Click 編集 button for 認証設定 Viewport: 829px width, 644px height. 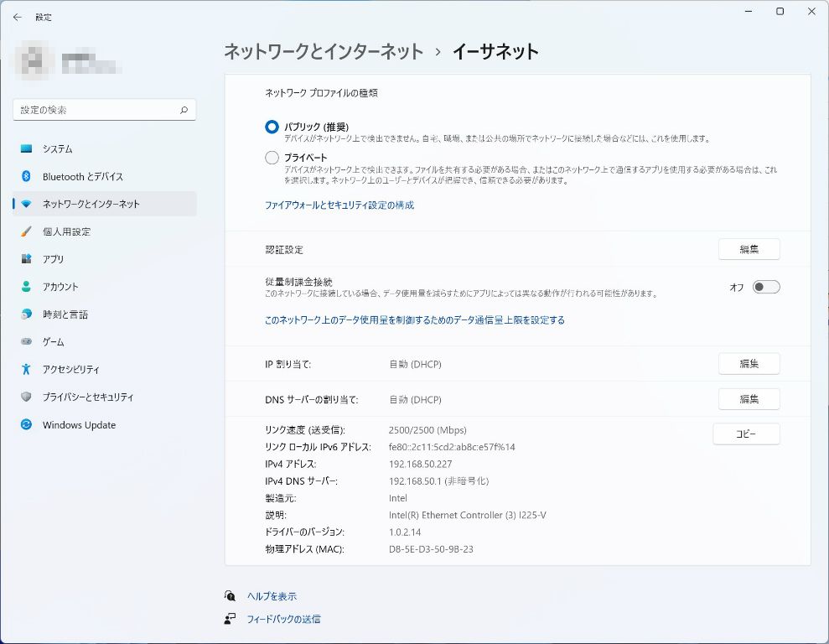point(749,249)
